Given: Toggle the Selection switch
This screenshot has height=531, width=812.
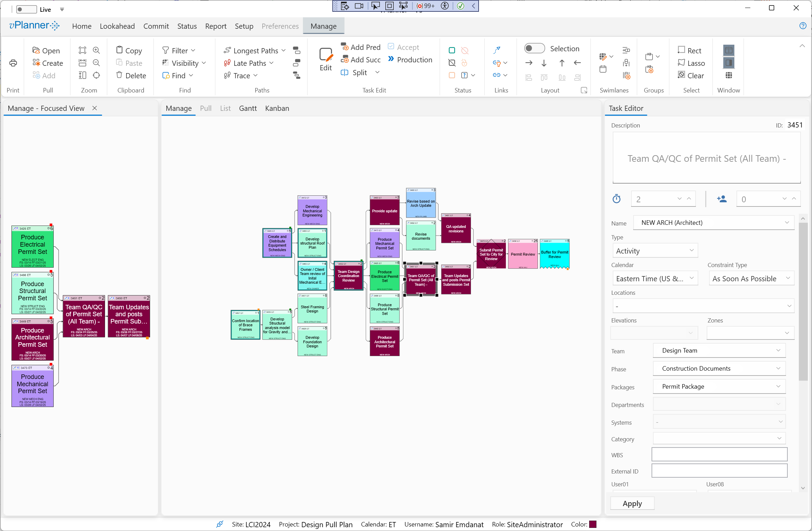Looking at the screenshot, I should pyautogui.click(x=534, y=48).
